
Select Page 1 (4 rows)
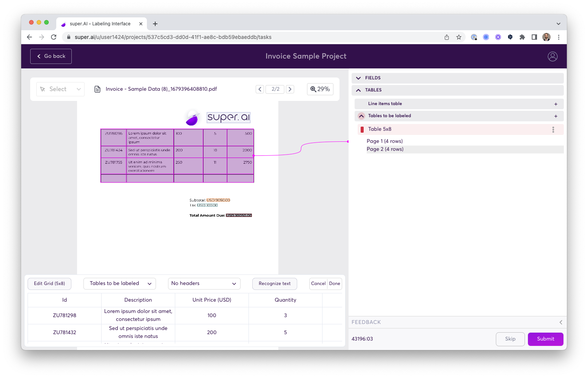(x=385, y=141)
